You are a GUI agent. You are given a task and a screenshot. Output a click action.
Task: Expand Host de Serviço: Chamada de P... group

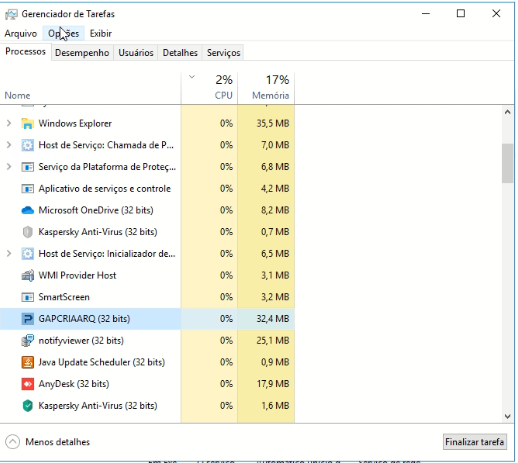point(9,145)
